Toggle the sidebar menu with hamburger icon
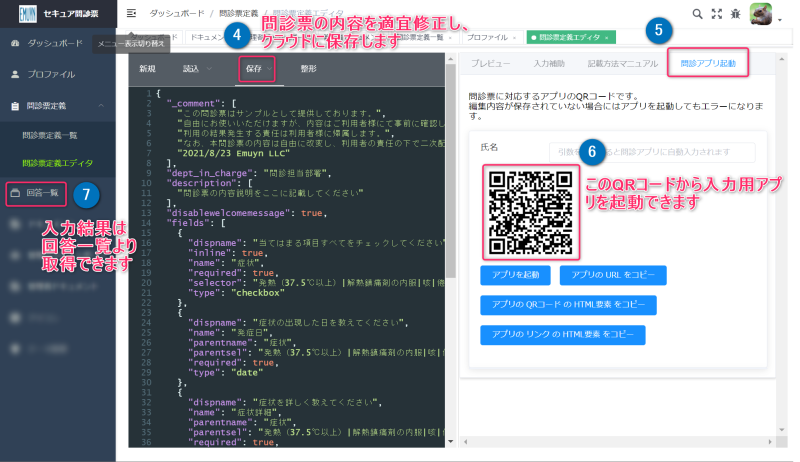 point(131,13)
